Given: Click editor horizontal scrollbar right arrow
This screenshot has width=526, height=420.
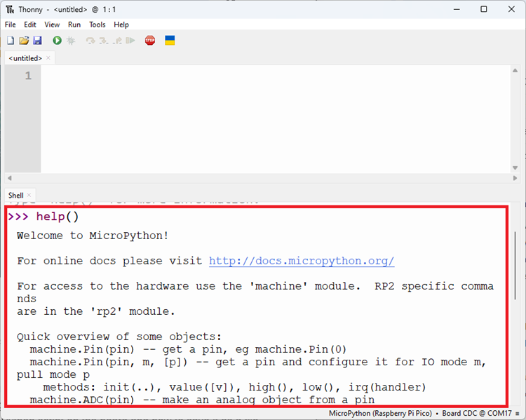Looking at the screenshot, I should coord(515,178).
